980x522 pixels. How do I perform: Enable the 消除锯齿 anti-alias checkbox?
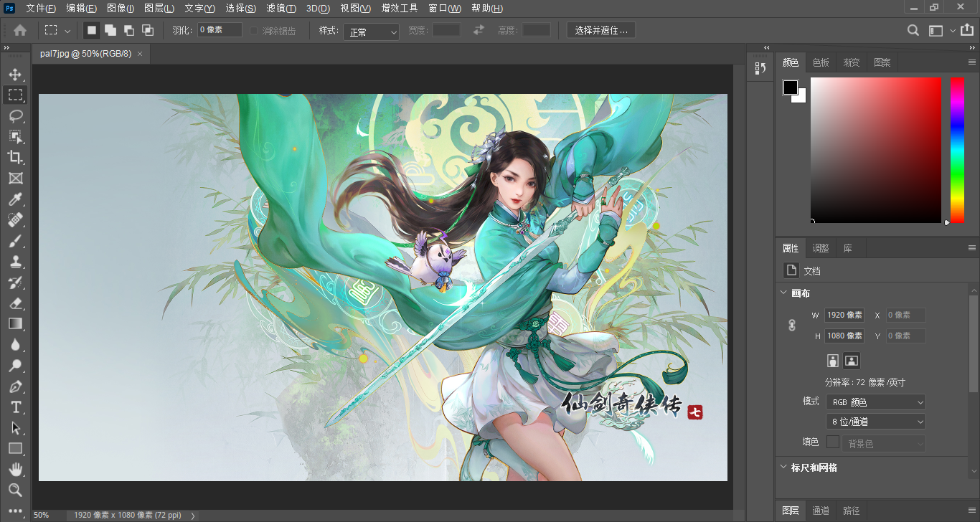pyautogui.click(x=254, y=29)
